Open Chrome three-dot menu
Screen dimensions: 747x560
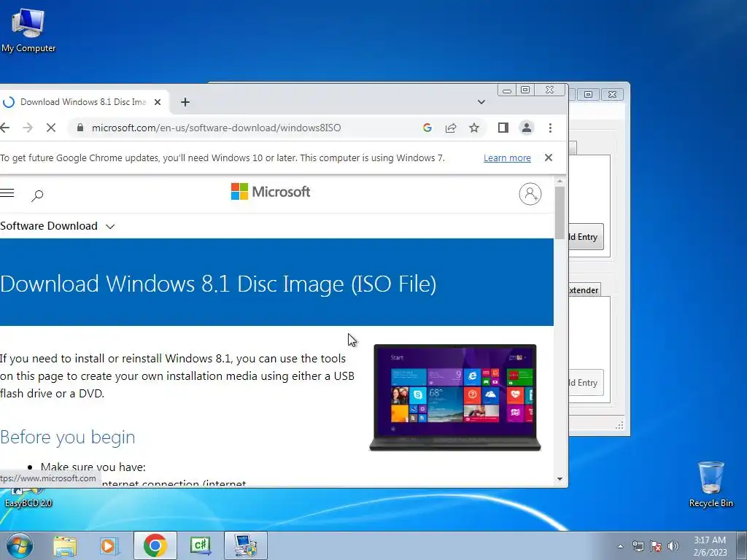(x=550, y=128)
